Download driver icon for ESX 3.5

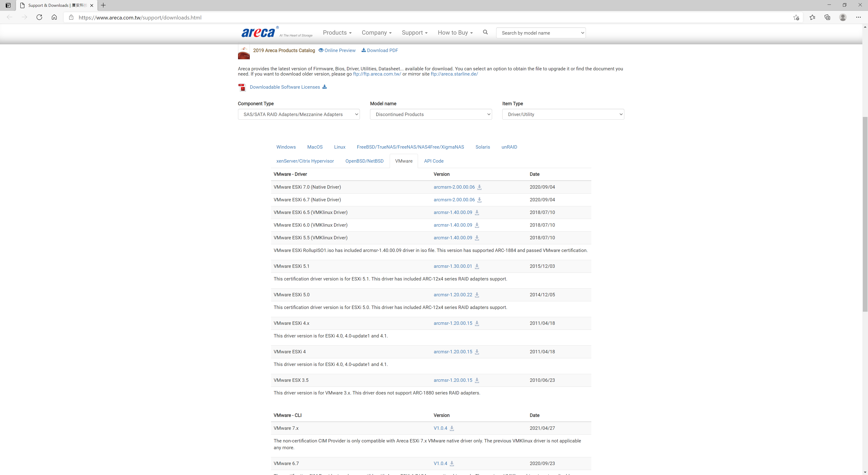pos(477,380)
